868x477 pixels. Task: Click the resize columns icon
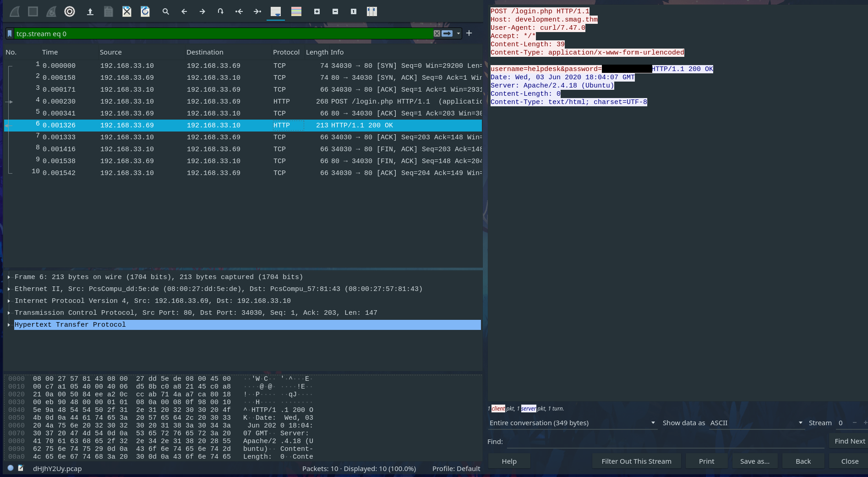(372, 11)
